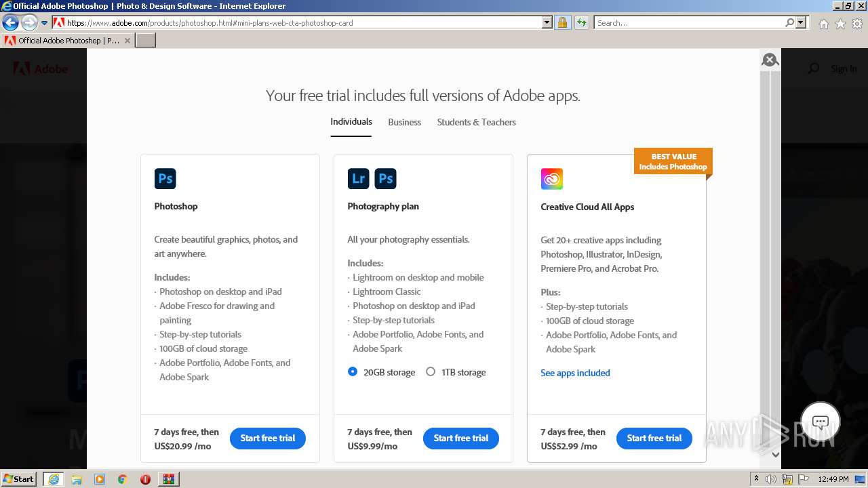868x488 pixels.
Task: Open IE Favorites star icon
Action: (x=840, y=24)
